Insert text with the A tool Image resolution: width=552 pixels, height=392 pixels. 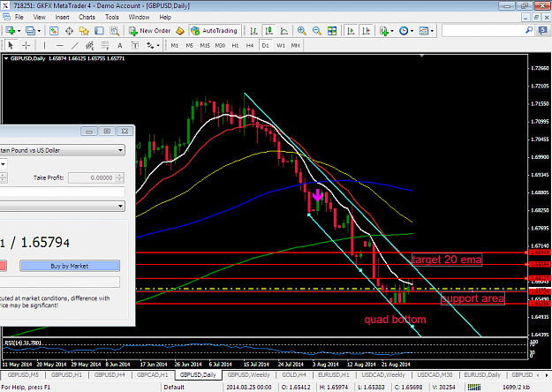120,45
